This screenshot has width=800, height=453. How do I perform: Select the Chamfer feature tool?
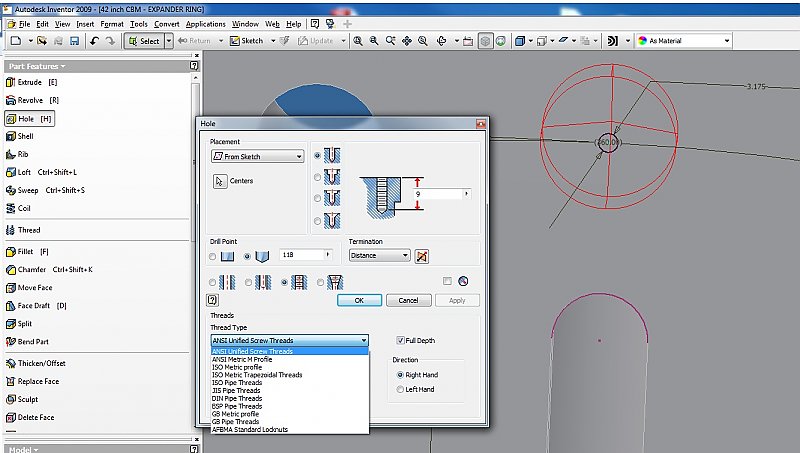(x=49, y=269)
